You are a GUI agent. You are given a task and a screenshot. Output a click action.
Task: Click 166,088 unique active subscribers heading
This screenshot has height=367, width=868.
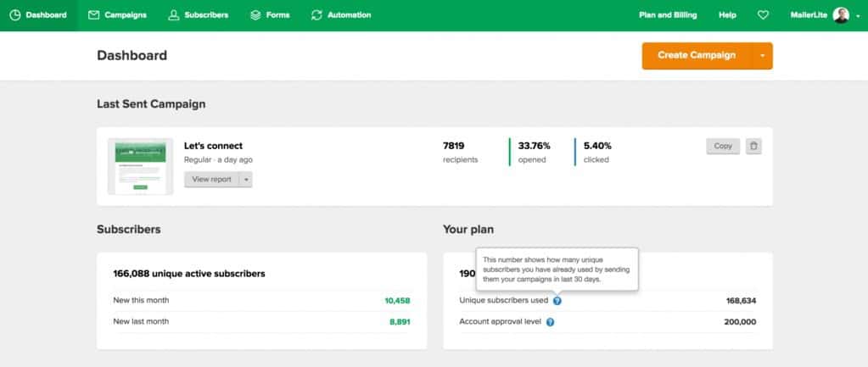[x=188, y=274]
